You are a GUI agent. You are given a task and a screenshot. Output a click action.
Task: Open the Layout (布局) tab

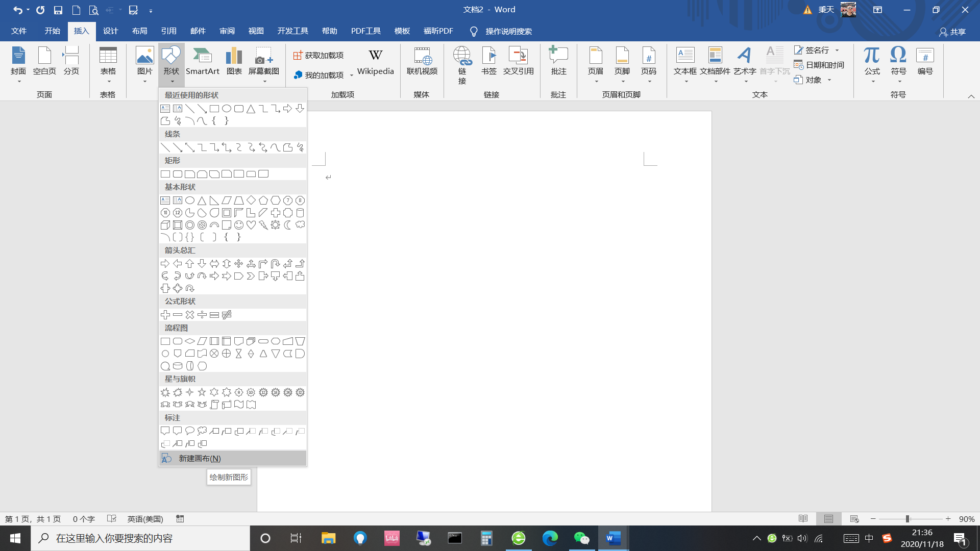tap(139, 31)
